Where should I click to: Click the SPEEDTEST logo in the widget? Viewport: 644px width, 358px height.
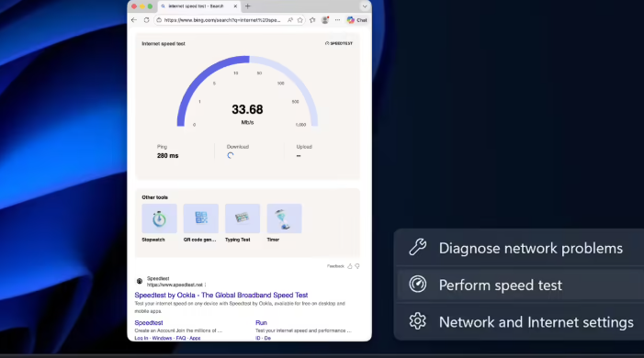pos(339,43)
